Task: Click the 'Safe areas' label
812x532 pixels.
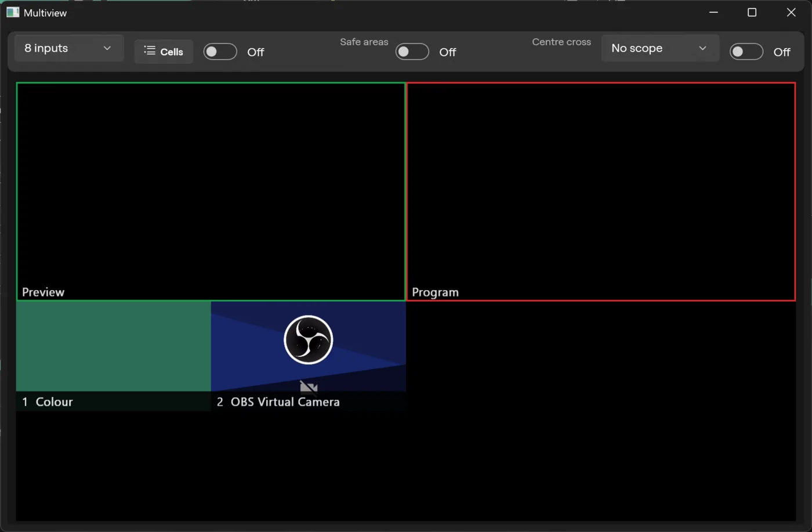Action: click(x=364, y=42)
